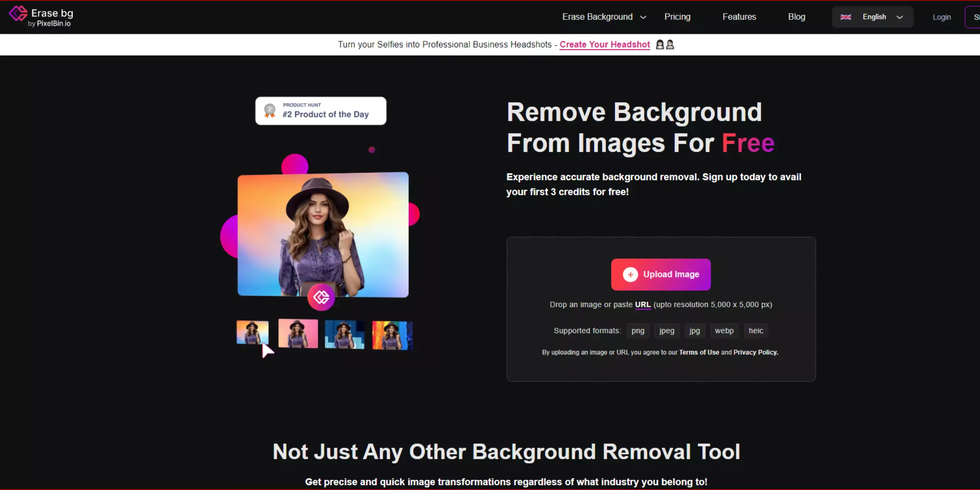The width and height of the screenshot is (980, 490).
Task: Select the first orange gradient background thumbnail
Action: click(x=252, y=332)
